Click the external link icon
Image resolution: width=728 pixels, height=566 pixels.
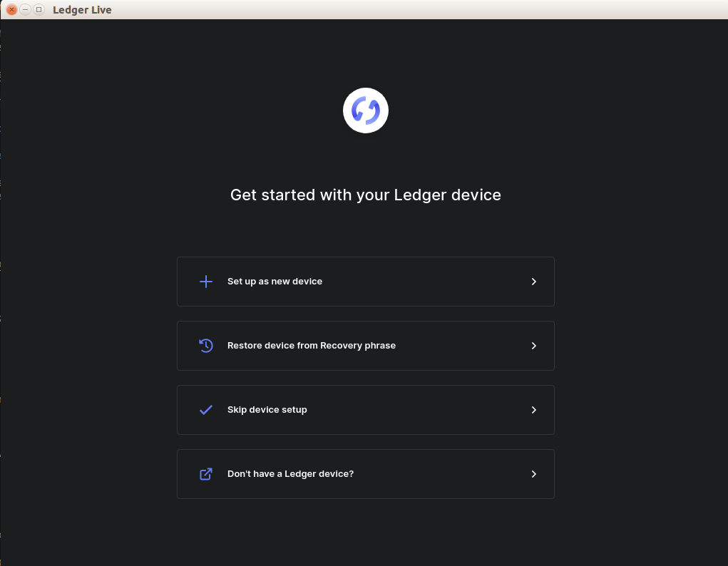[x=205, y=473]
